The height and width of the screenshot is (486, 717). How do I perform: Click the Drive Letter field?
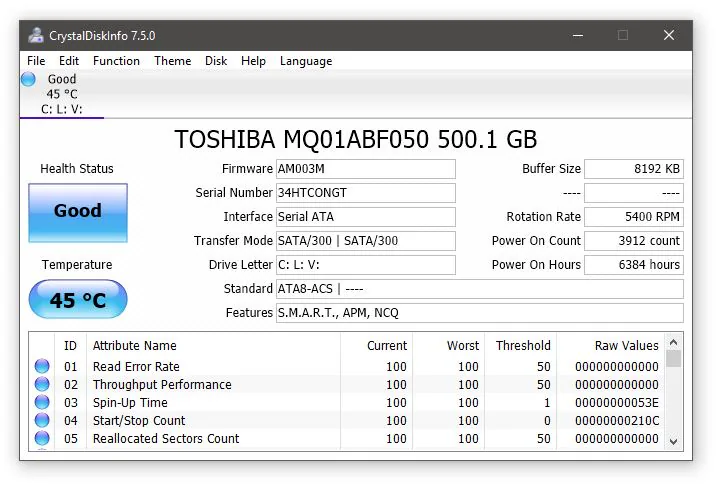point(366,265)
